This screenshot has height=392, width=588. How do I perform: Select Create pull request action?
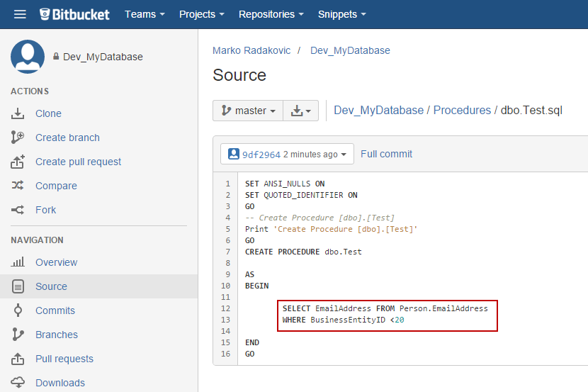79,162
